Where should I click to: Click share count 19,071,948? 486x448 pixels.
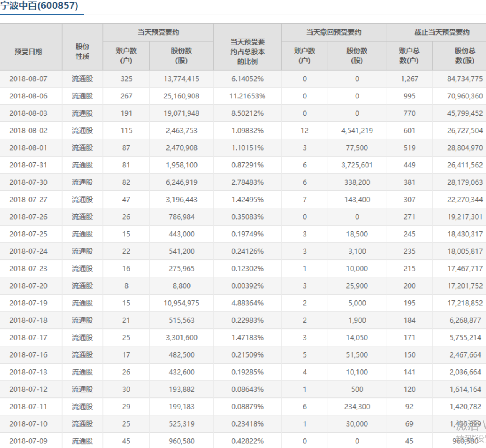click(181, 113)
